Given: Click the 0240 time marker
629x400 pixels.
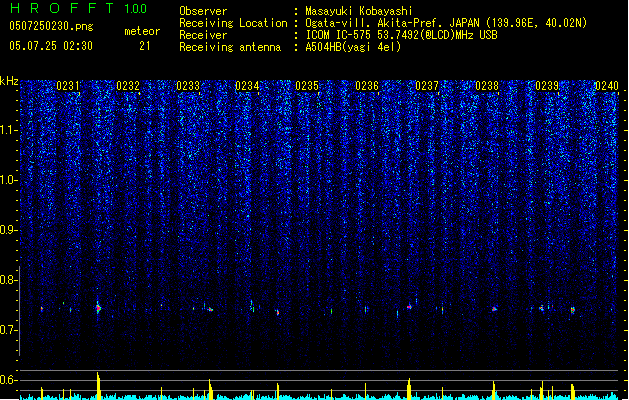Looking at the screenshot, I should click(x=607, y=86).
